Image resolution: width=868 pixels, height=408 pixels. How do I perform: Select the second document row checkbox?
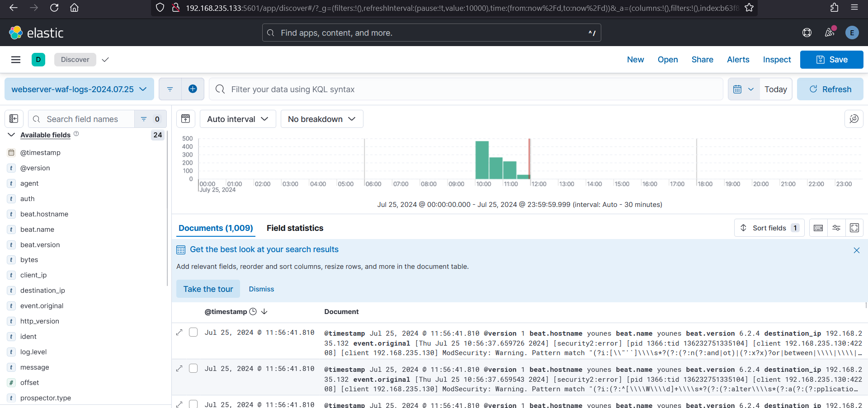(193, 368)
